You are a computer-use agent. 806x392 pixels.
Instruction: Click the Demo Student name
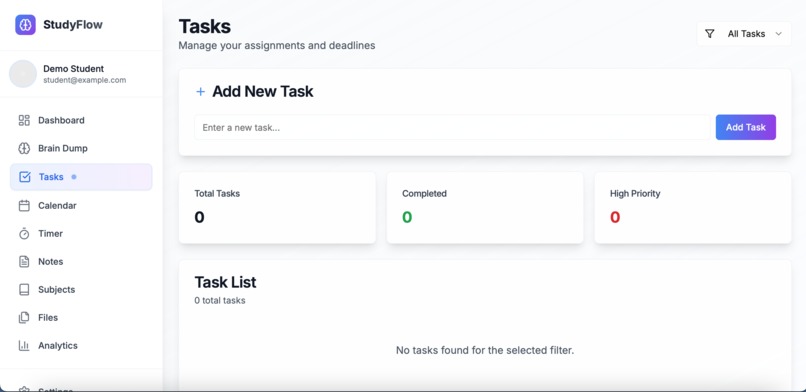tap(74, 69)
